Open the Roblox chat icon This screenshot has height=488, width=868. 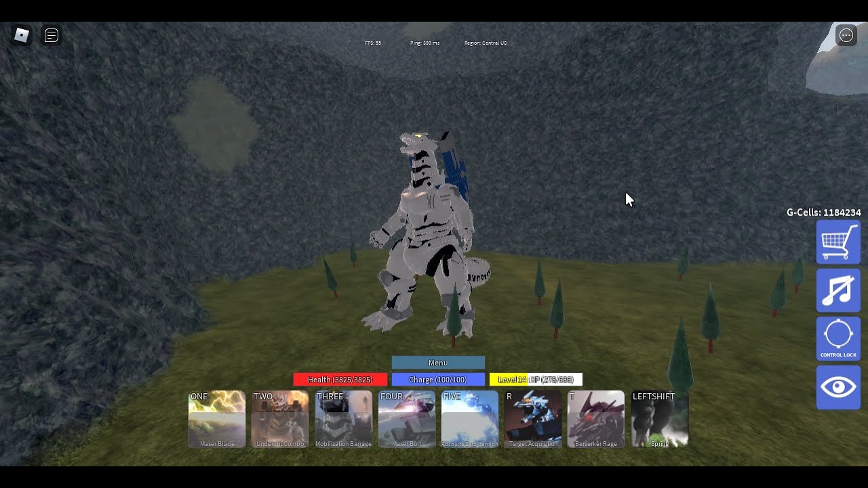52,35
